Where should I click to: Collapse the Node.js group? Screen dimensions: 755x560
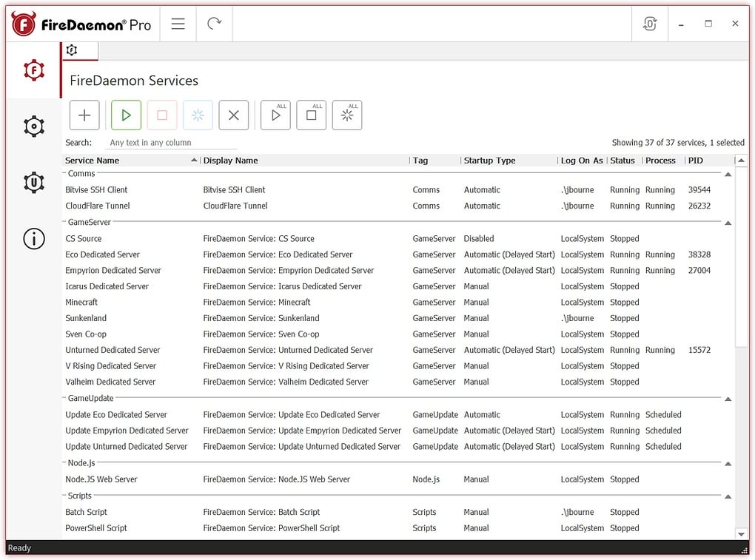(x=728, y=464)
